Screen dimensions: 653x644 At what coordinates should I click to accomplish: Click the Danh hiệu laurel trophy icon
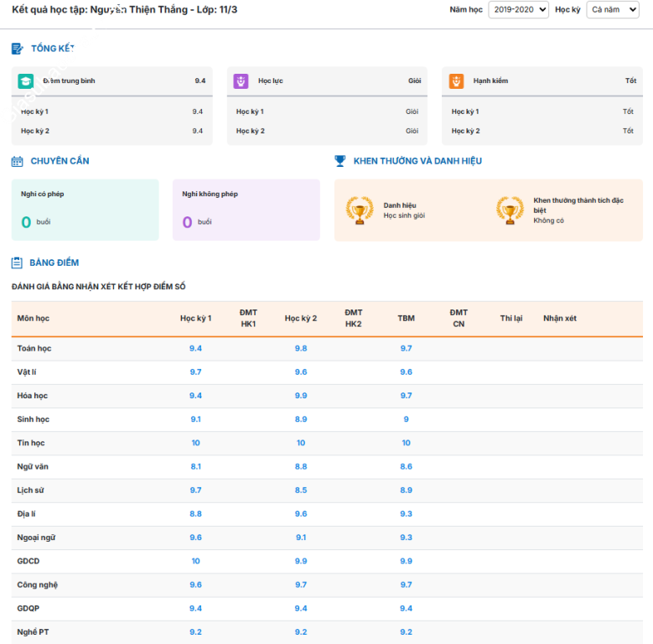360,210
